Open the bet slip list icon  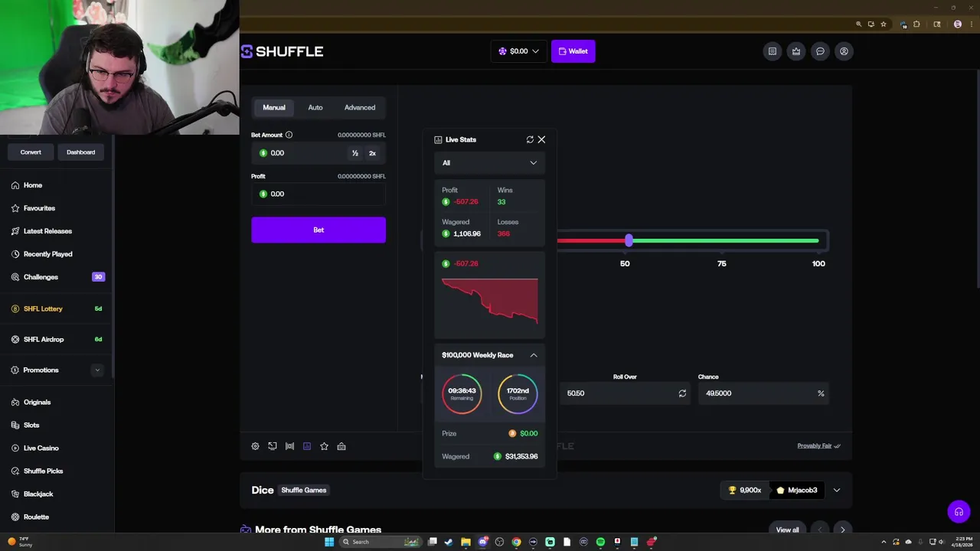773,51
